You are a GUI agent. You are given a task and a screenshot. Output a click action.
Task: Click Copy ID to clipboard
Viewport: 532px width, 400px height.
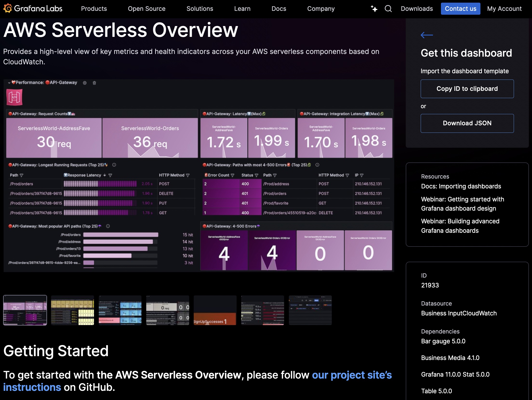467,89
